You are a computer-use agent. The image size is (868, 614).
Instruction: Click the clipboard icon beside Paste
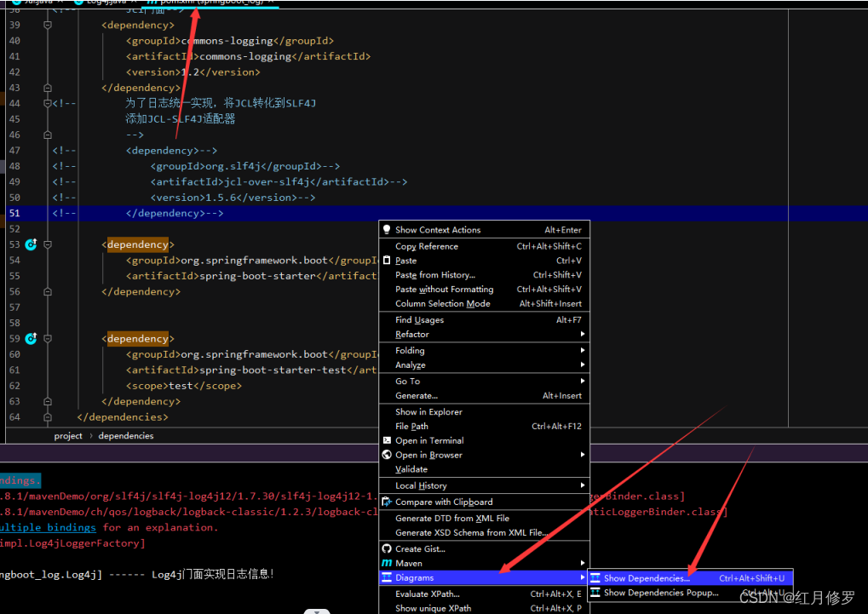(x=387, y=261)
